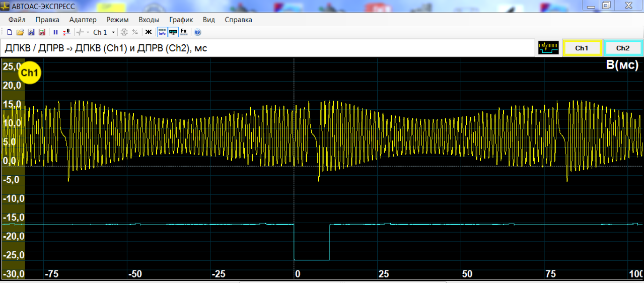Click the zero level adjust icon

pyautogui.click(x=65, y=32)
